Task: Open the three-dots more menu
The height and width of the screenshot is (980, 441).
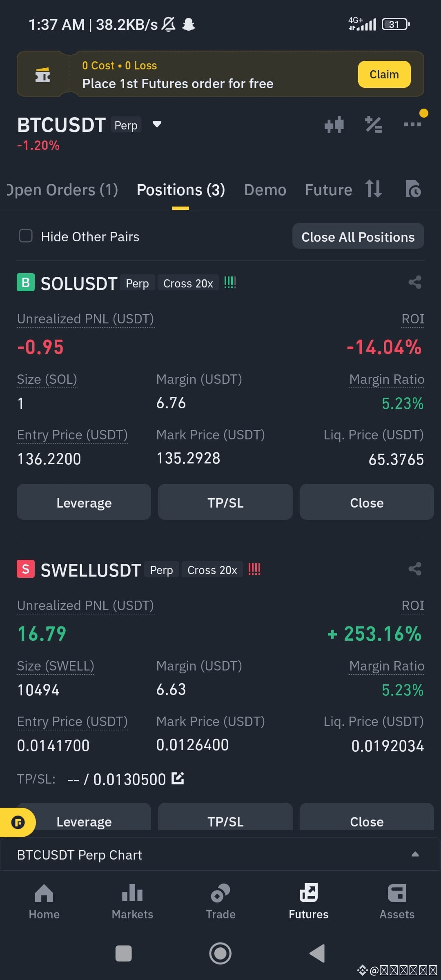Action: (x=412, y=124)
